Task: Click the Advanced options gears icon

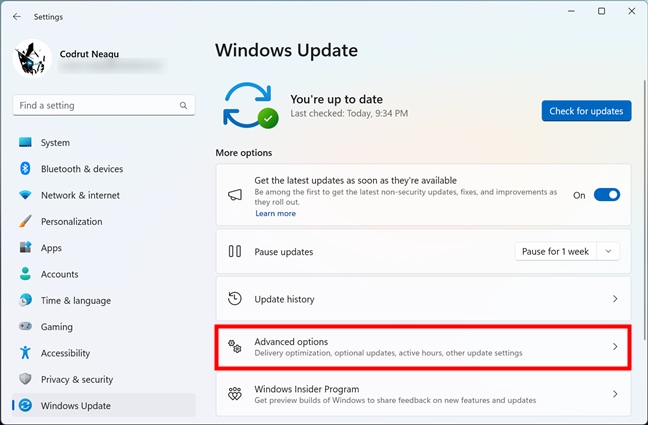Action: (235, 346)
